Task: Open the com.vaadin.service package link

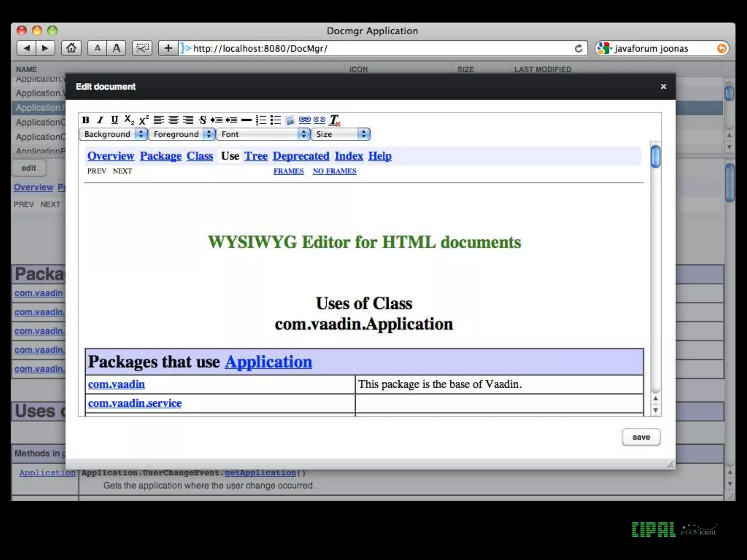Action: click(135, 403)
